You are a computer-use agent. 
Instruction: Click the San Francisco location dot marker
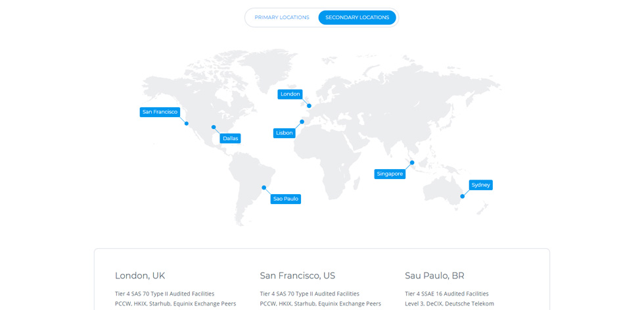coord(187,124)
